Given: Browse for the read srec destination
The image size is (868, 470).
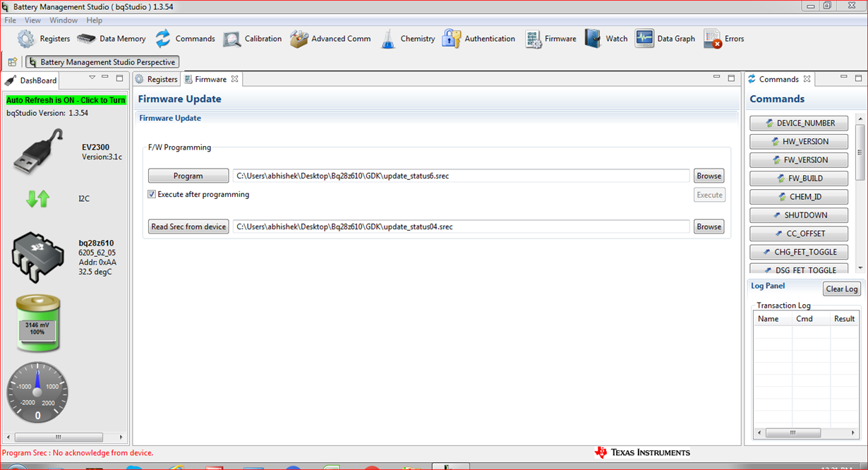Looking at the screenshot, I should [x=709, y=227].
